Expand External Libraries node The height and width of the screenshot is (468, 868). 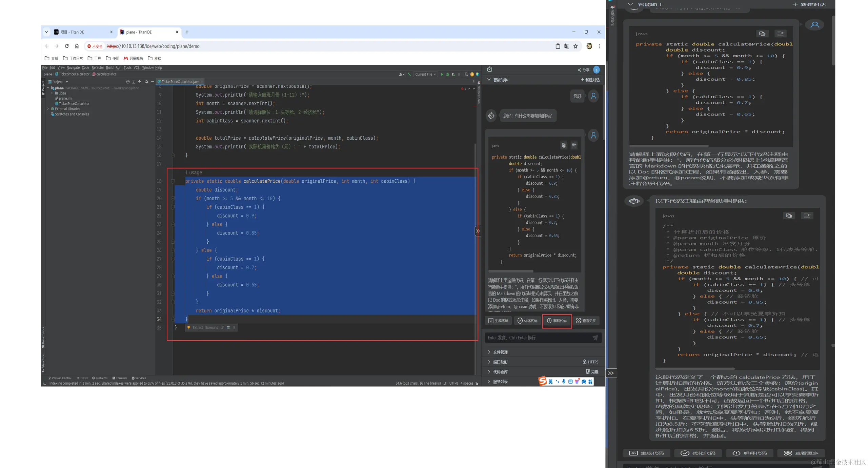pyautogui.click(x=48, y=109)
